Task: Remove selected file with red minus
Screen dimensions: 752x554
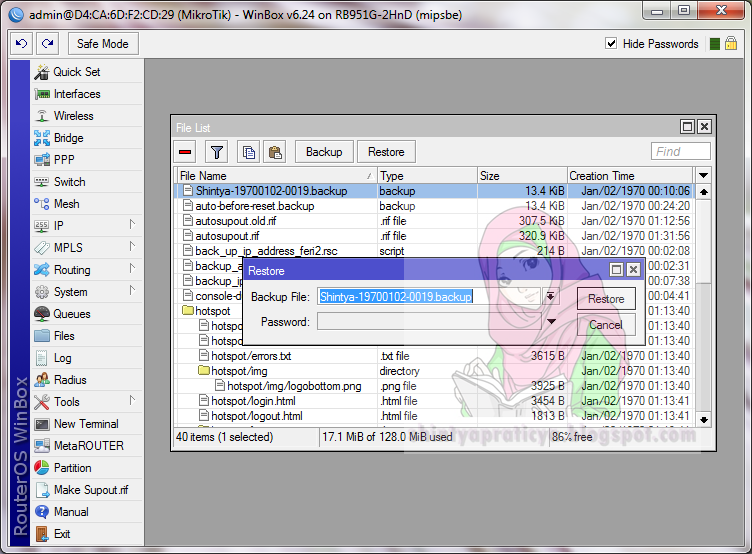Action: pyautogui.click(x=185, y=152)
